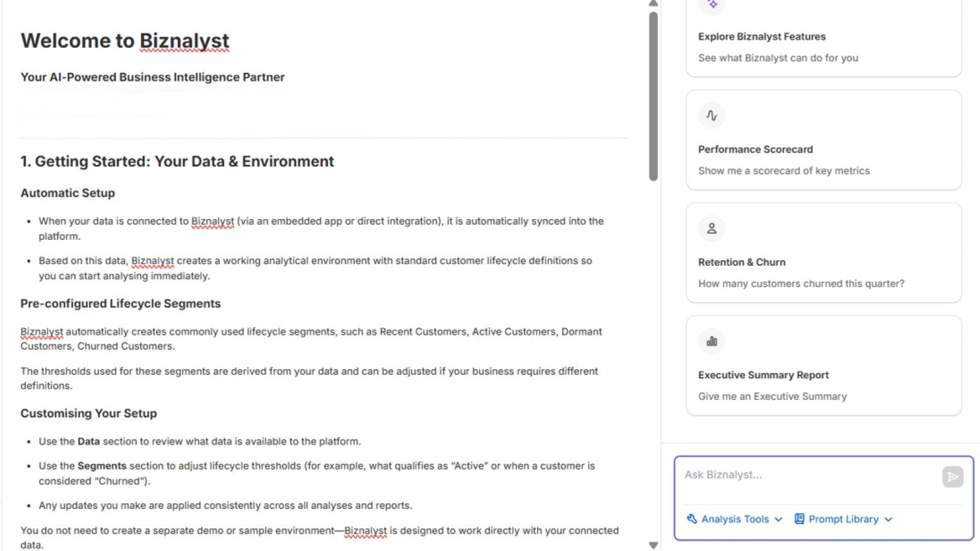Click "How many customers churned this quarter?" prompt
The width and height of the screenshot is (980, 551).
[x=801, y=283]
